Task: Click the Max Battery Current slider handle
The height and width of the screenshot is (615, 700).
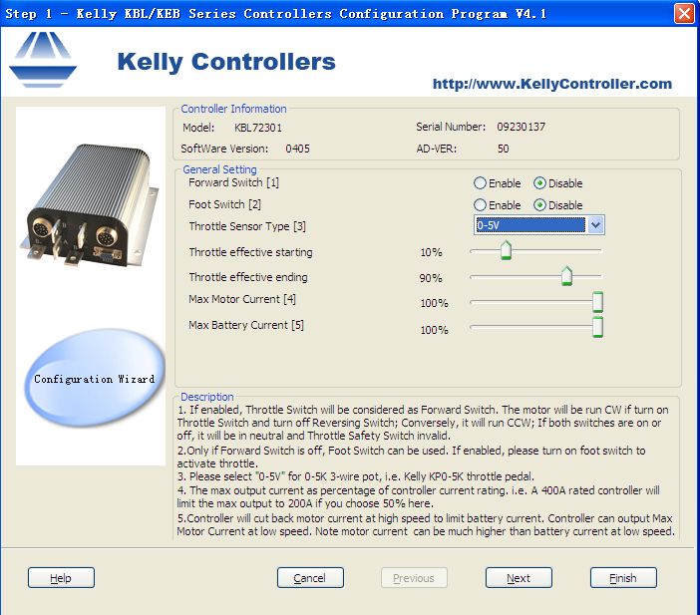Action: [597, 328]
